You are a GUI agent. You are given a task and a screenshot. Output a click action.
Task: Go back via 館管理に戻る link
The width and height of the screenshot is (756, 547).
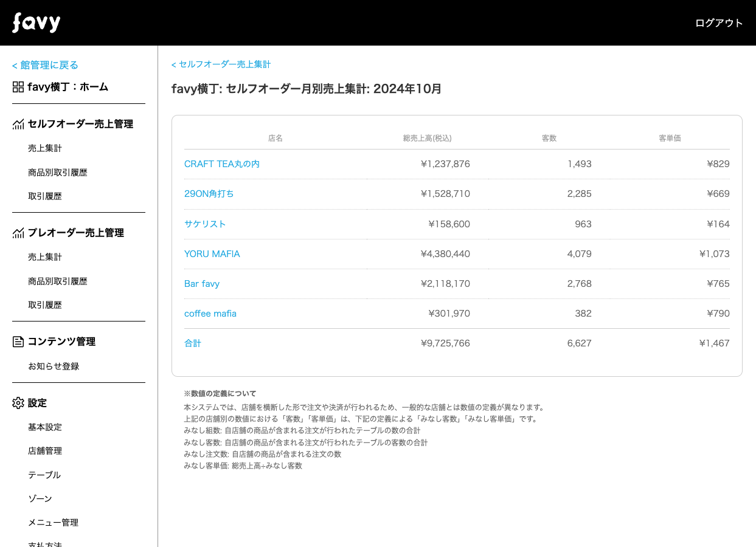coord(45,65)
